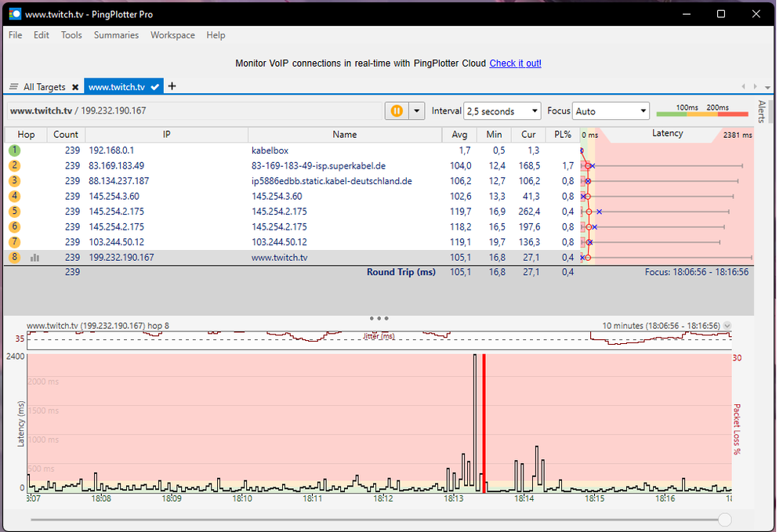Expand the 10 minutes timeline range chevron

tap(727, 325)
